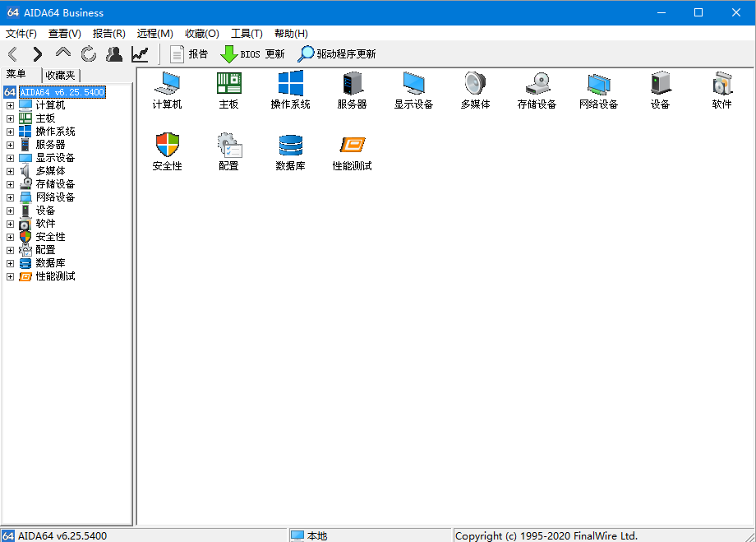Expand the 网络设备 tree node
The image size is (756, 542).
[10, 197]
